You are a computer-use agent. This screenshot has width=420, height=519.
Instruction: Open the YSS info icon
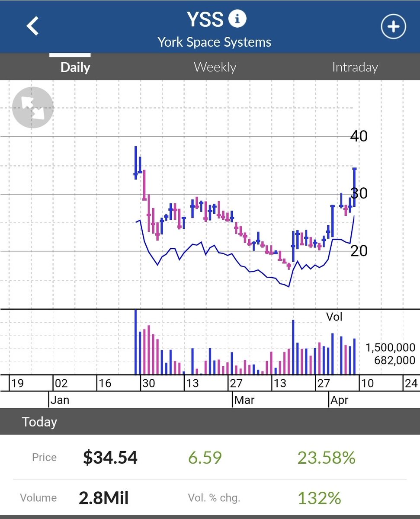pyautogui.click(x=237, y=19)
